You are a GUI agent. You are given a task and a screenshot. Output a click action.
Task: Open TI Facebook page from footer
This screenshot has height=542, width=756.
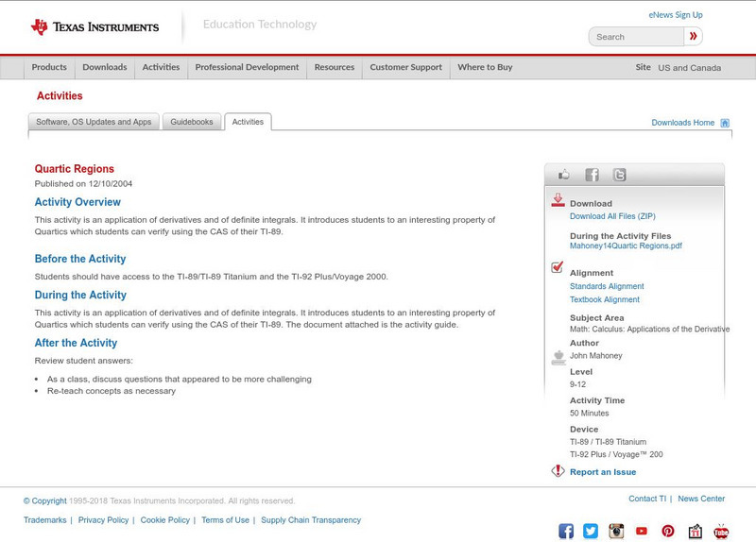coord(566,531)
